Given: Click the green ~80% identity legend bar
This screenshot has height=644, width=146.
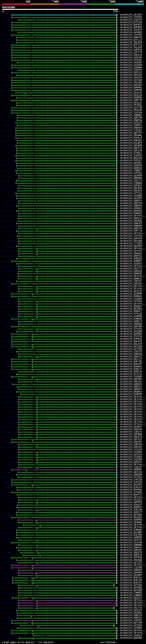Looking at the screenshot, I should 101,4.
